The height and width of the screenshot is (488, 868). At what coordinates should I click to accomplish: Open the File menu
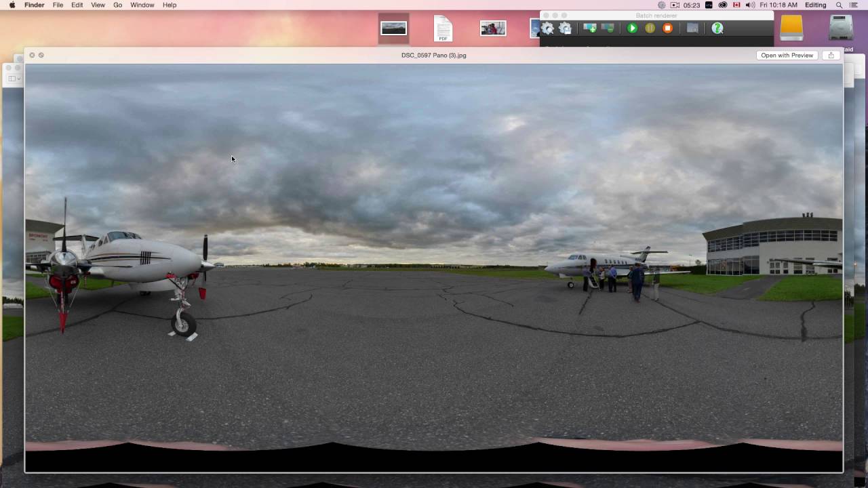coord(58,5)
